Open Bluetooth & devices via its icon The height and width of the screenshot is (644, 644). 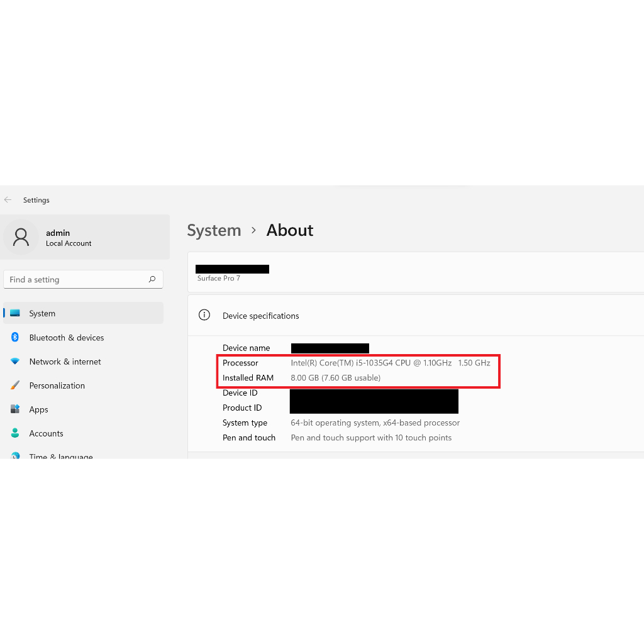tap(15, 338)
